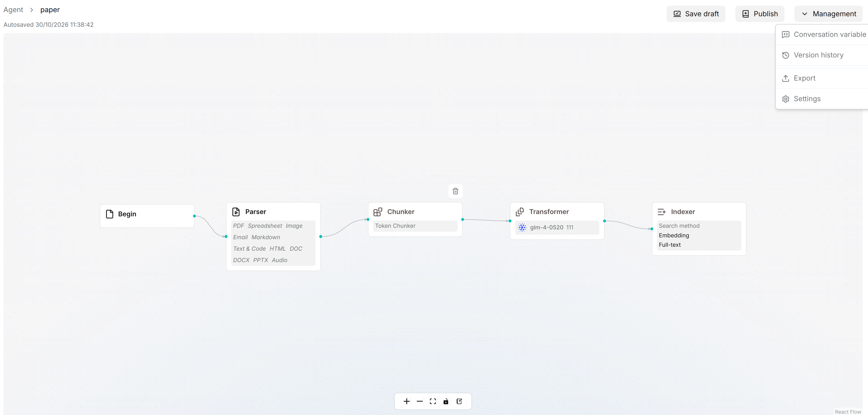This screenshot has height=415, width=868.
Task: Zoom out with the minus control
Action: coord(420,401)
